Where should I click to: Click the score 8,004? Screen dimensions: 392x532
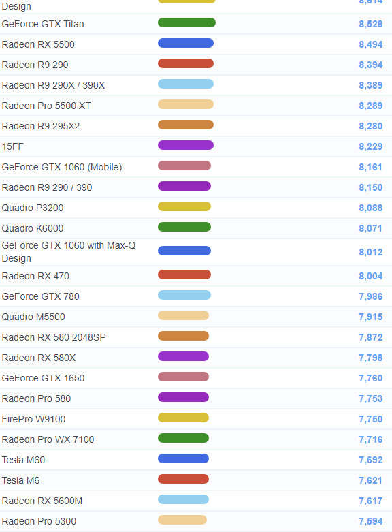pyautogui.click(x=371, y=276)
